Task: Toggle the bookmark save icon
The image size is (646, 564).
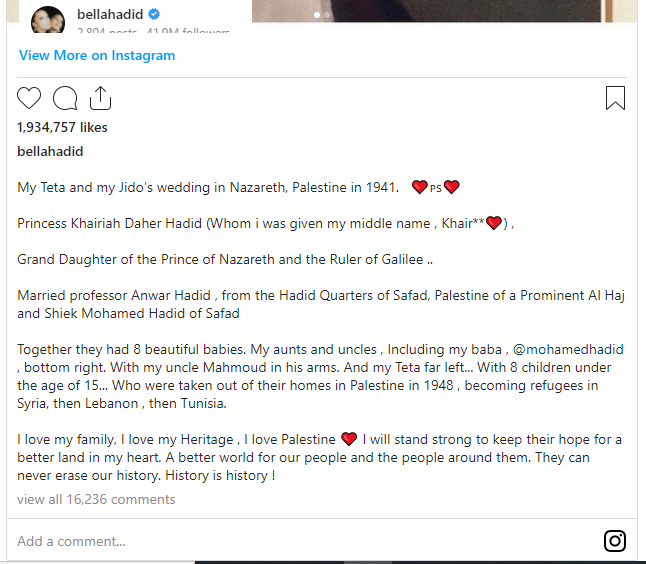Action: point(615,98)
